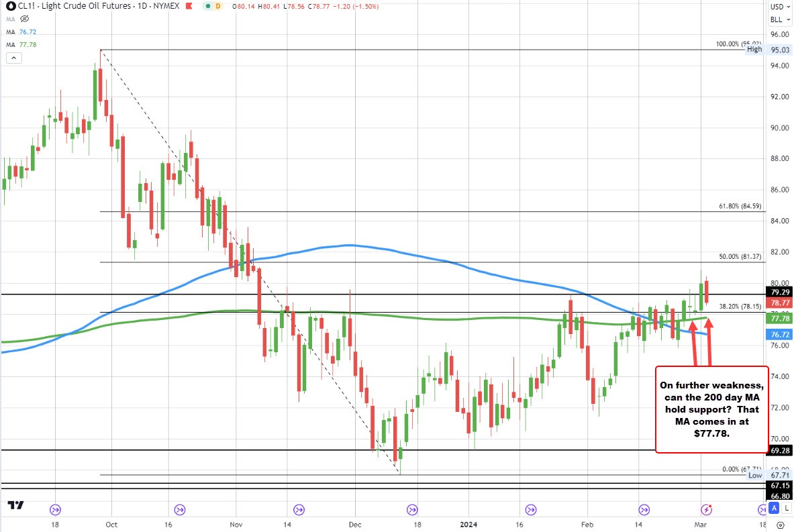Click the contract rollover icon above the Sep 18 date
Screen dimensions: 794x532
click(55, 509)
